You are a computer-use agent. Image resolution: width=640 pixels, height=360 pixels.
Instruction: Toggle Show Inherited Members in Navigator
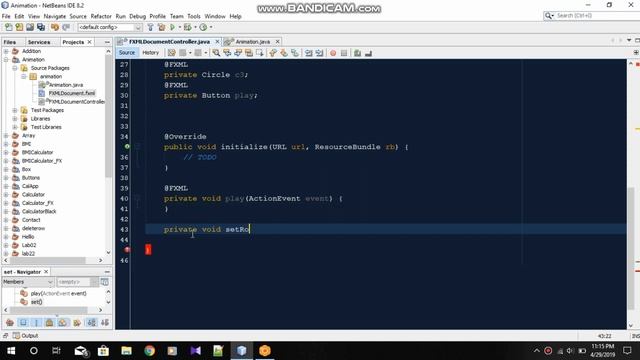pyautogui.click(x=10, y=323)
